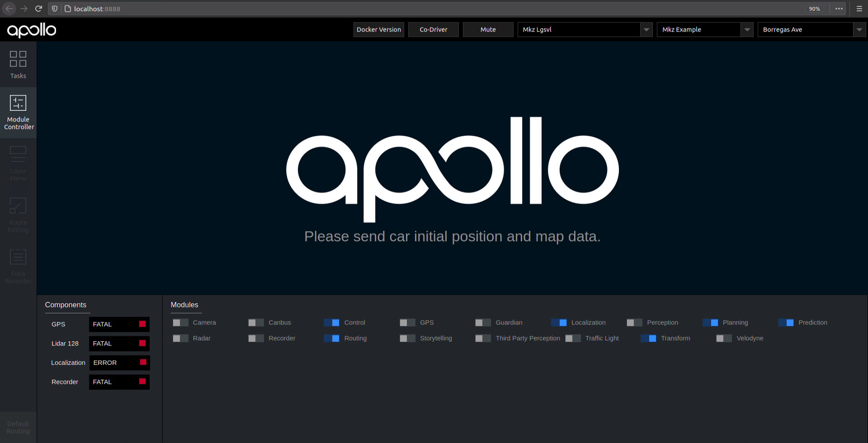This screenshot has width=868, height=443.
Task: Enable the Storytelling module switch
Action: [407, 338]
